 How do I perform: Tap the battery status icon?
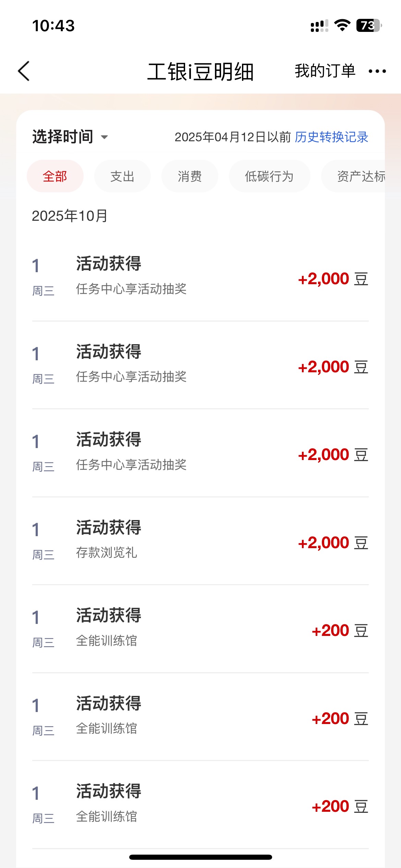pyautogui.click(x=369, y=26)
